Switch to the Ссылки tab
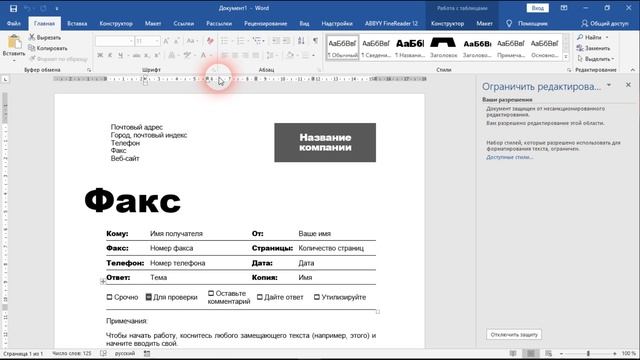Image resolution: width=640 pixels, height=360 pixels. click(x=184, y=24)
